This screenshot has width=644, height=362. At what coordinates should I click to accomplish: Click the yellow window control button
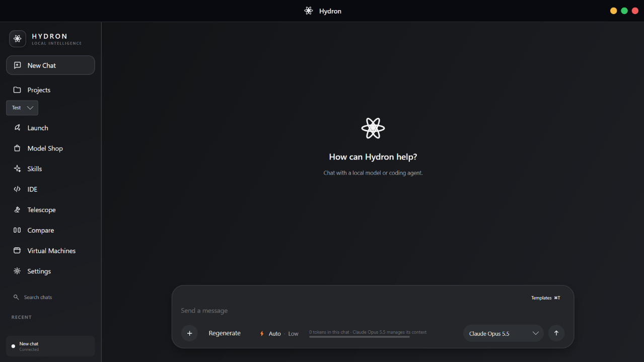pos(613,11)
